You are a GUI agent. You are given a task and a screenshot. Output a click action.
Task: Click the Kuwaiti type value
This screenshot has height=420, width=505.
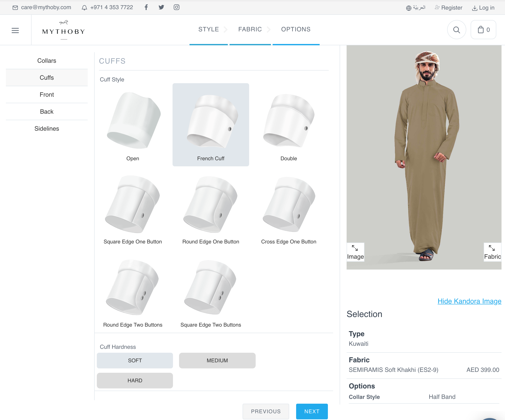tap(358, 343)
